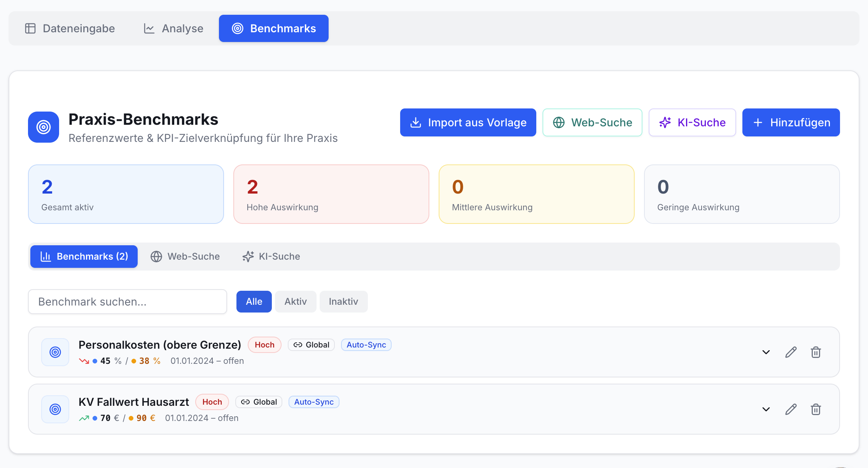The image size is (868, 468).
Task: Select the Hohe Auswirkung card
Action: pyautogui.click(x=331, y=194)
